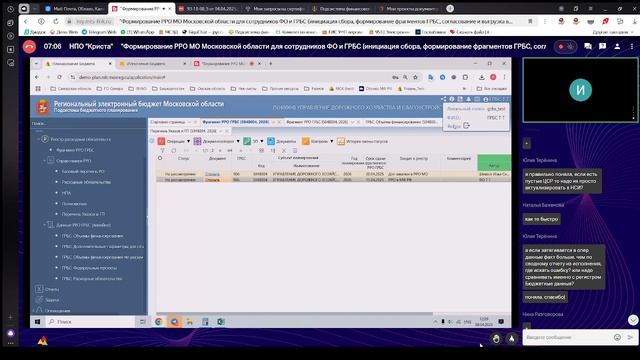End the call with the red hang-up button
The height and width of the screenshot is (360, 640).
pos(29,47)
